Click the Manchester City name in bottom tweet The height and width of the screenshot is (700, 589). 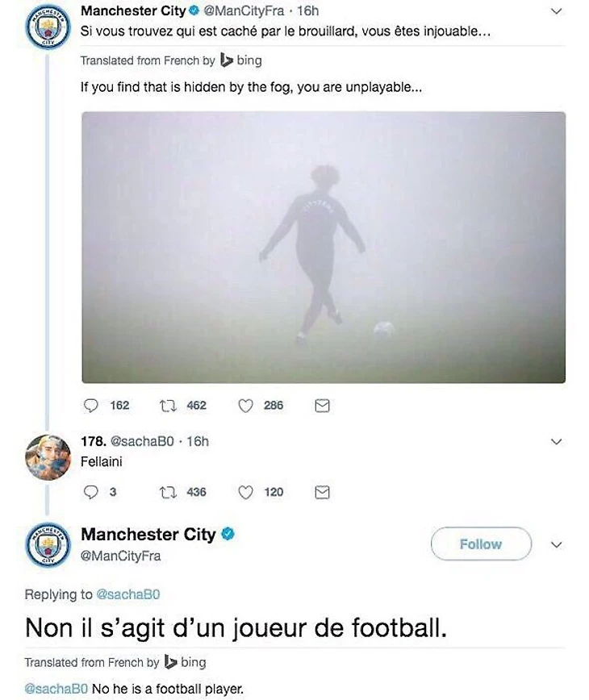click(x=148, y=535)
